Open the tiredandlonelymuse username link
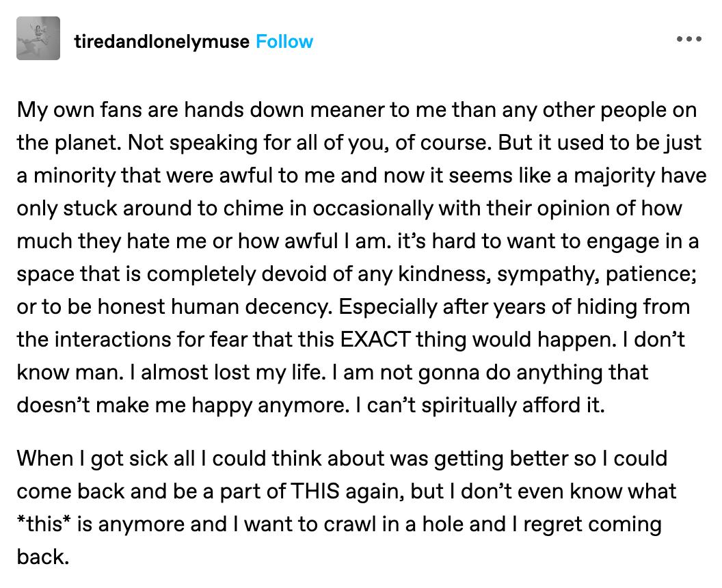722x588 pixels. coord(161,42)
